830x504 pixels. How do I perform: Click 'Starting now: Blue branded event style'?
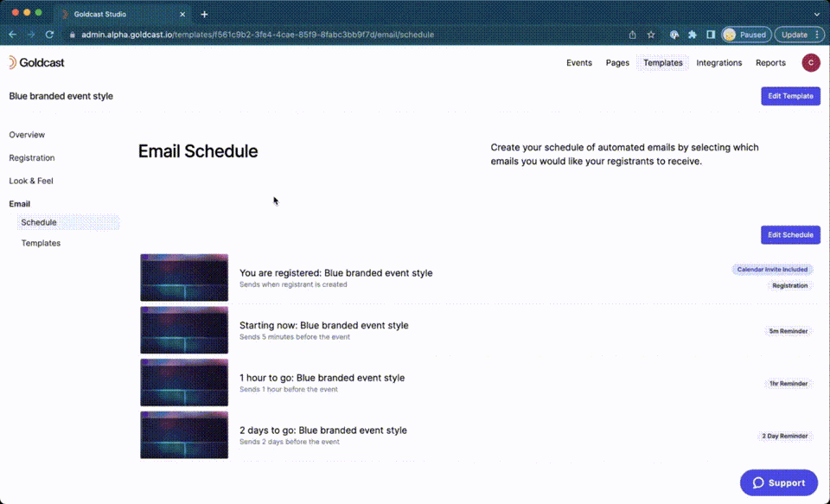(x=324, y=325)
